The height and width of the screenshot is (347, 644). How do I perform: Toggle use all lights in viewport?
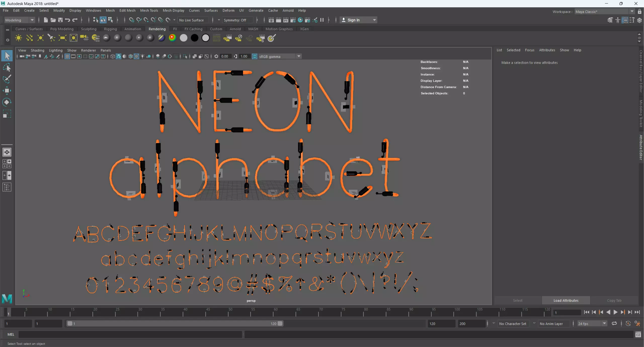[x=142, y=56]
